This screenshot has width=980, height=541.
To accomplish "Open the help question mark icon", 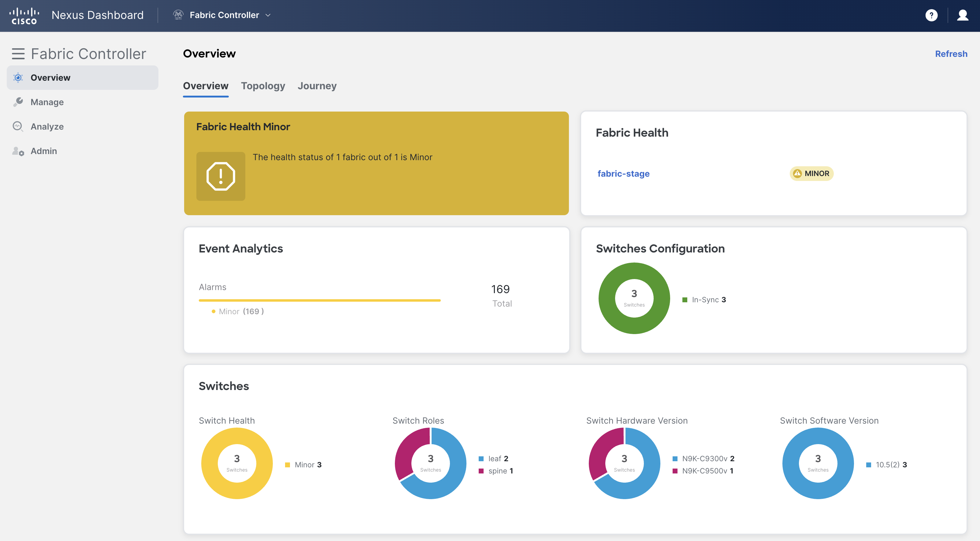I will coord(931,15).
